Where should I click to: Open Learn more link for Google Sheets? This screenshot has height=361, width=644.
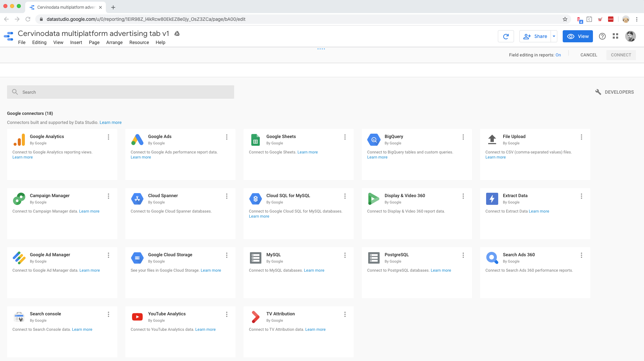[308, 152]
